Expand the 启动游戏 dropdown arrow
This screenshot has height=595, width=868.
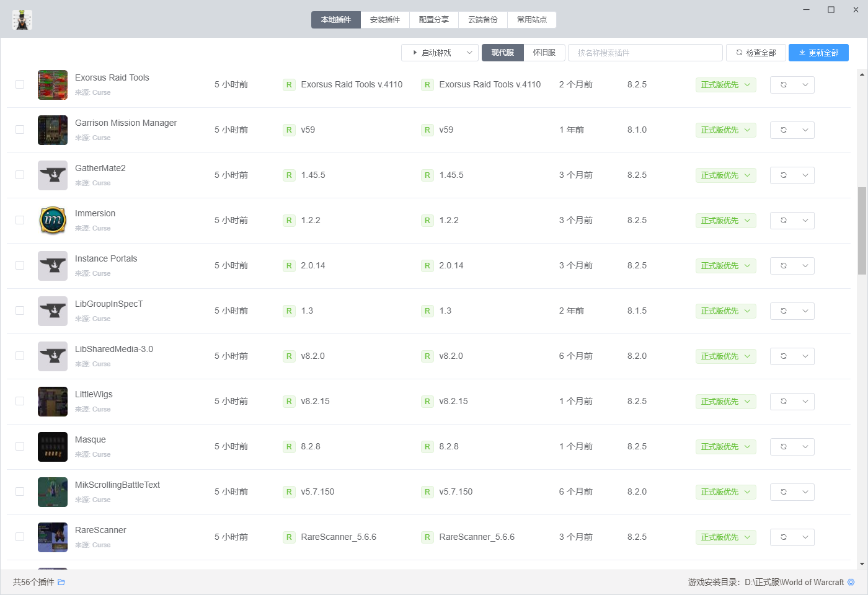[x=470, y=53]
